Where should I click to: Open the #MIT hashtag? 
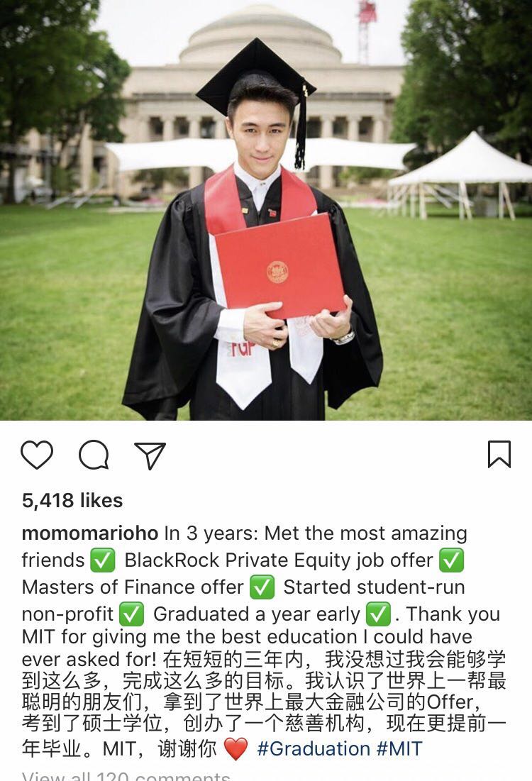399,748
